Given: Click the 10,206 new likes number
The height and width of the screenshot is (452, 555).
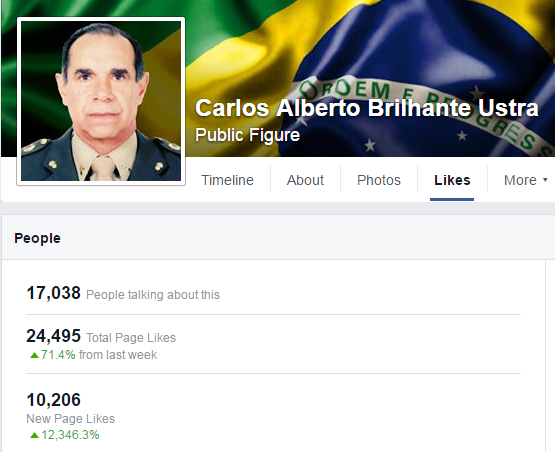Looking at the screenshot, I should [53, 400].
